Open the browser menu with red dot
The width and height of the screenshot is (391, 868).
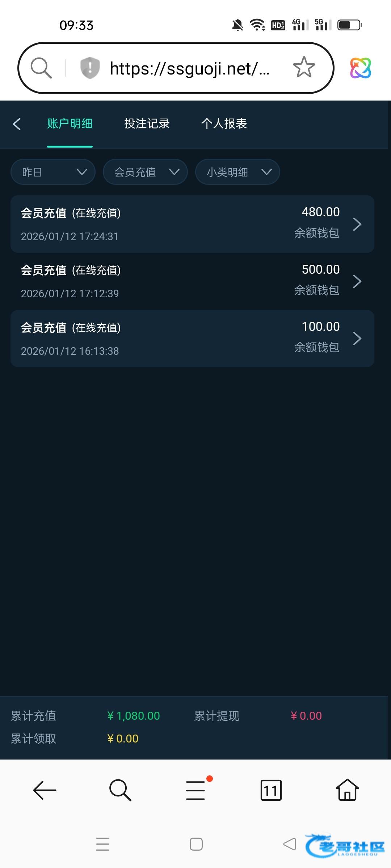tap(196, 790)
